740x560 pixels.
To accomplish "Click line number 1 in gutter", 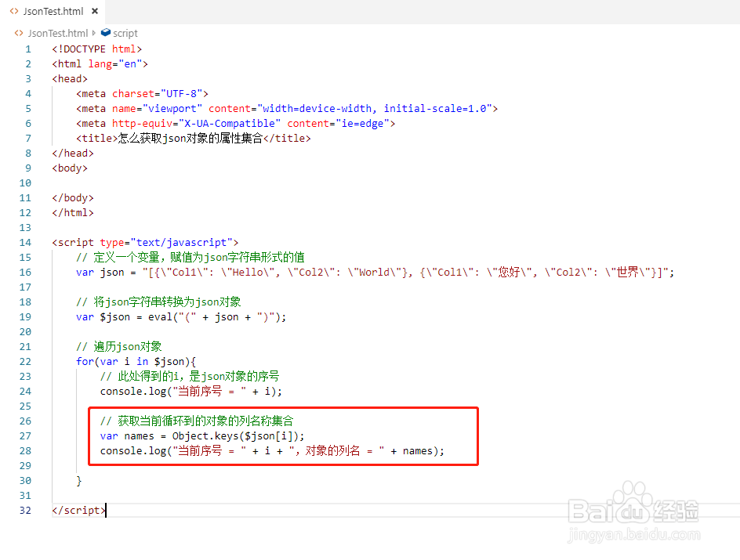I will (x=28, y=49).
